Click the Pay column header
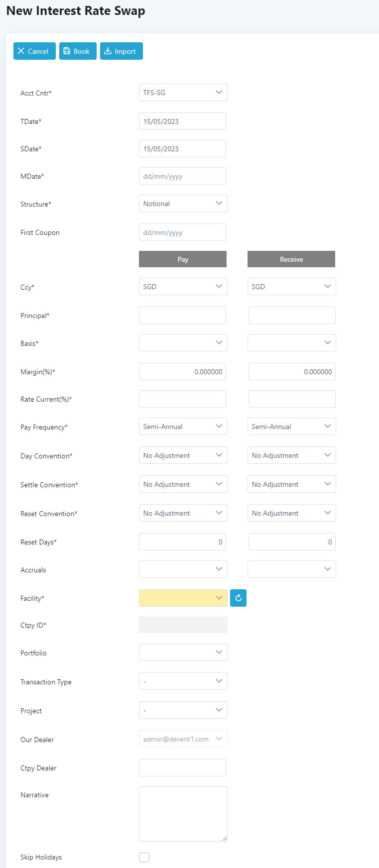This screenshot has height=868, width=379. pyautogui.click(x=183, y=259)
